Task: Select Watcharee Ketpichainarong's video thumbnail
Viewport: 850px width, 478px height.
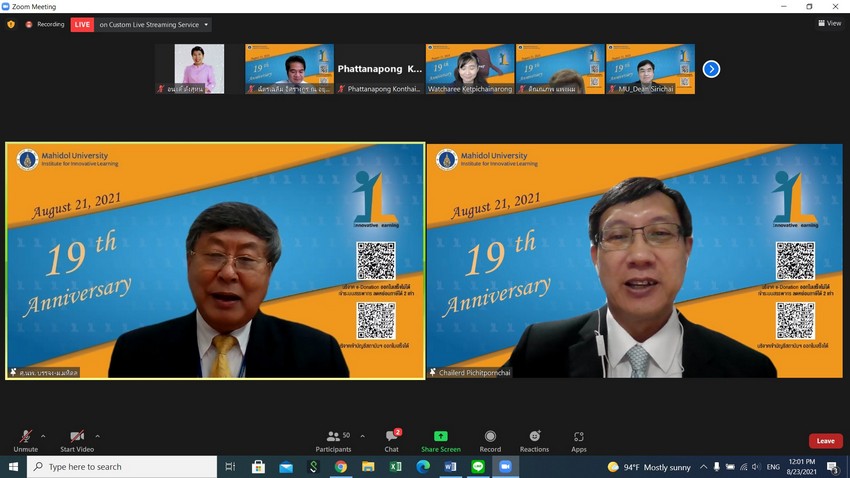Action: [470, 68]
